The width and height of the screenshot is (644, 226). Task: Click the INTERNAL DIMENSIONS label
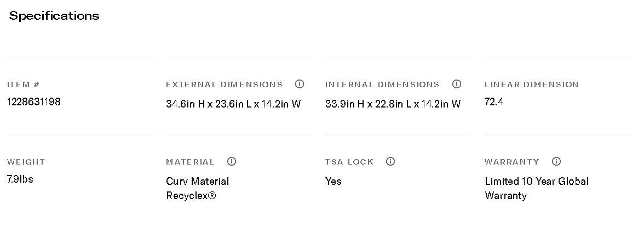(x=382, y=85)
